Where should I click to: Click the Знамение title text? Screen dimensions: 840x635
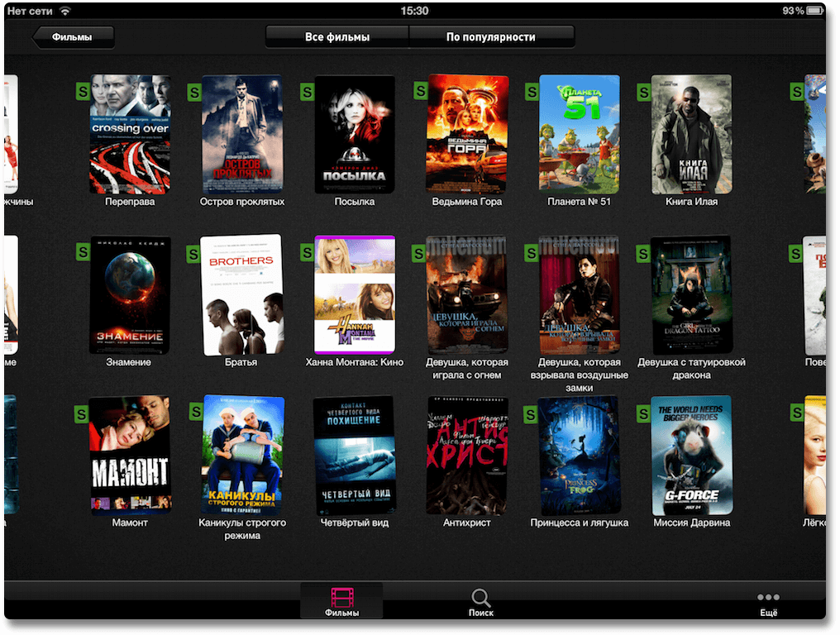pos(129,362)
